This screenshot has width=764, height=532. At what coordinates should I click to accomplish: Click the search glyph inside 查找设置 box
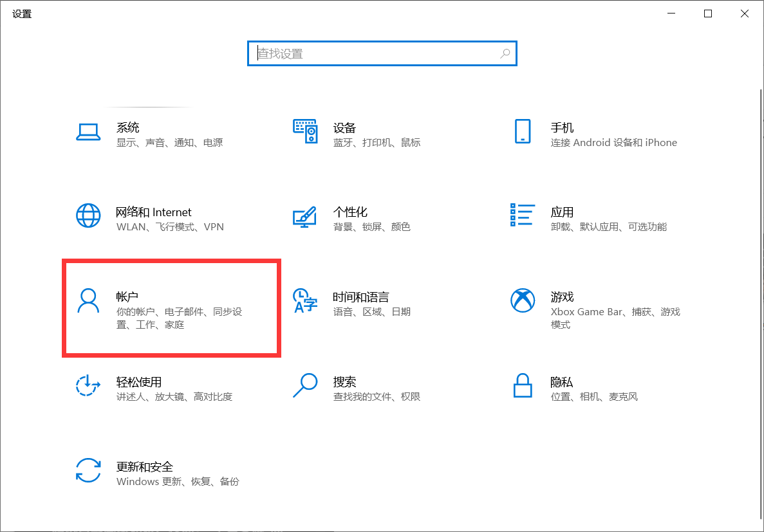tap(505, 53)
